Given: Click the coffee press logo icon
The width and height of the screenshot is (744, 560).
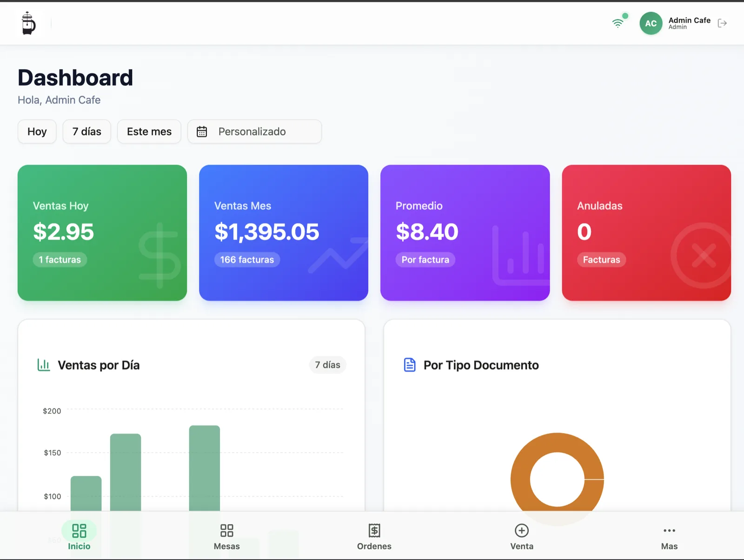Looking at the screenshot, I should [x=28, y=23].
